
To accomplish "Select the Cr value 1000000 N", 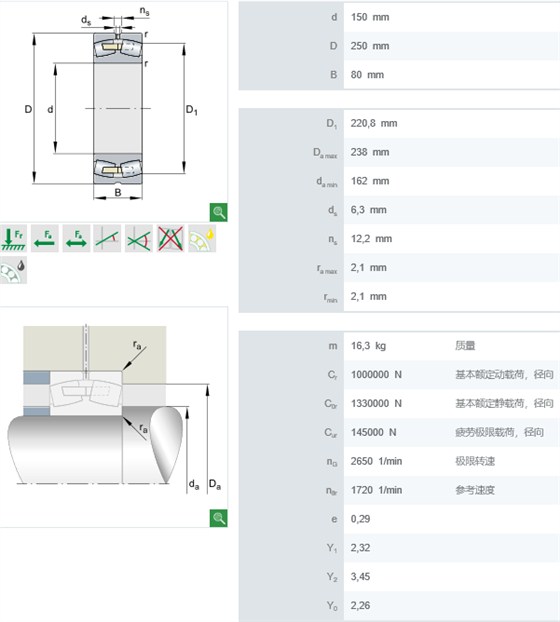I will pyautogui.click(x=376, y=375).
